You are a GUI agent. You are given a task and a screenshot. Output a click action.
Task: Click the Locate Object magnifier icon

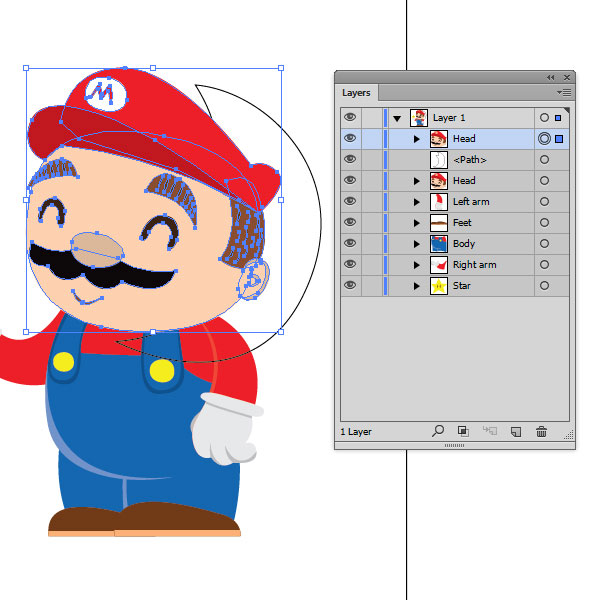click(438, 431)
